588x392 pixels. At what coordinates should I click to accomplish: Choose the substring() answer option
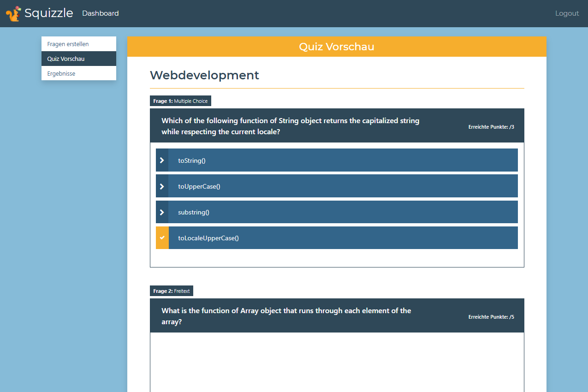(x=337, y=212)
